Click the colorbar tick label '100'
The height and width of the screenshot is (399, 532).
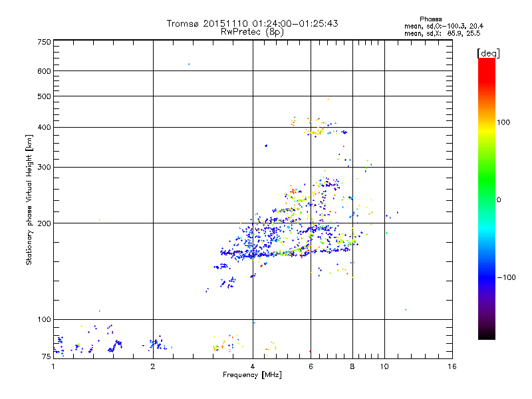(x=503, y=122)
